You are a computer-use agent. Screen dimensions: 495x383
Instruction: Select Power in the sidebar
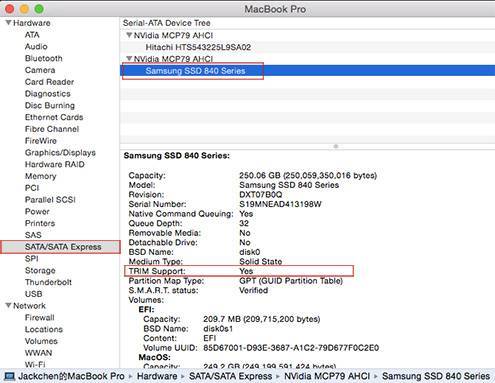click(x=37, y=211)
